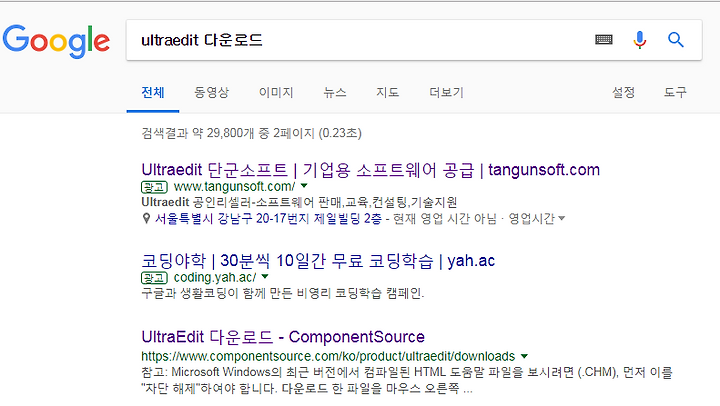Click the 광고 badge beside coding.yah.ac
This screenshot has width=720, height=406.
tap(154, 278)
